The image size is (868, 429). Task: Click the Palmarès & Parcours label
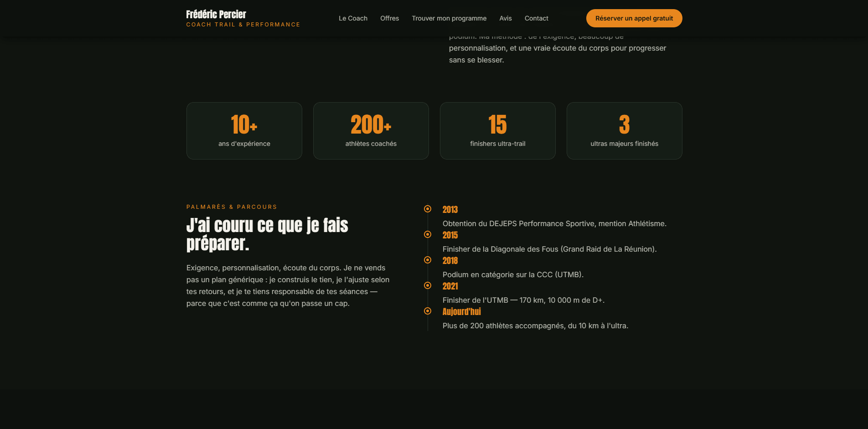(x=232, y=207)
